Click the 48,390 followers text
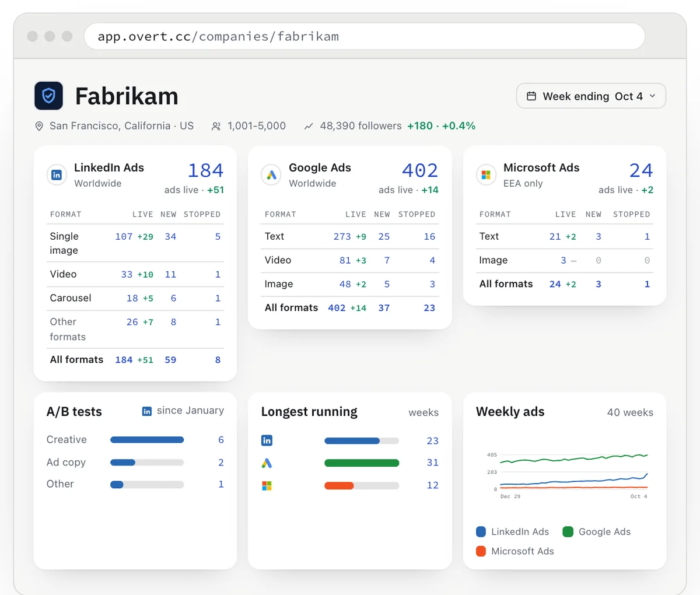The width and height of the screenshot is (700, 595). 360,126
